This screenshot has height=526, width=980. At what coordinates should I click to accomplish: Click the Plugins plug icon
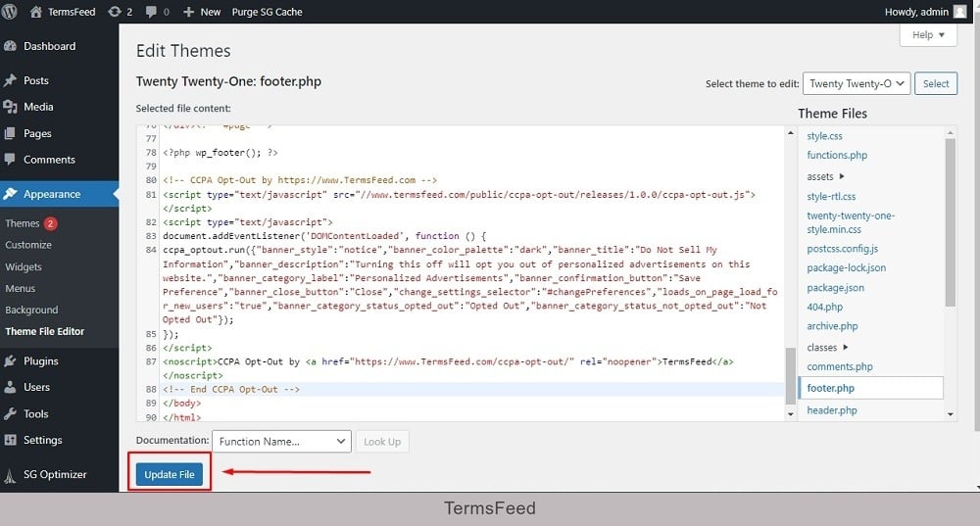(10, 361)
